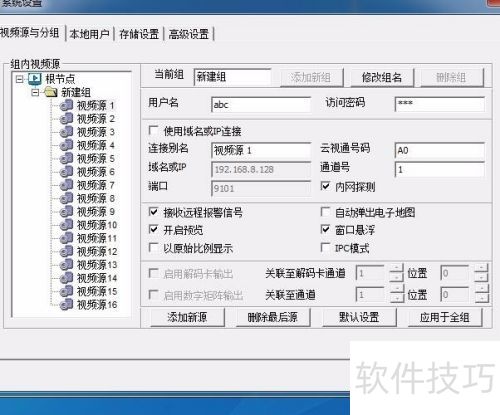500x415 pixels.
Task: Click the 通道号 input field
Action: (440, 169)
